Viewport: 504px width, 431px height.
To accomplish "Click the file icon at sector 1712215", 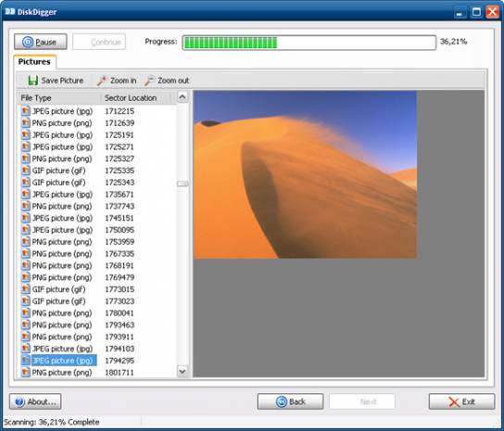I will [25, 111].
